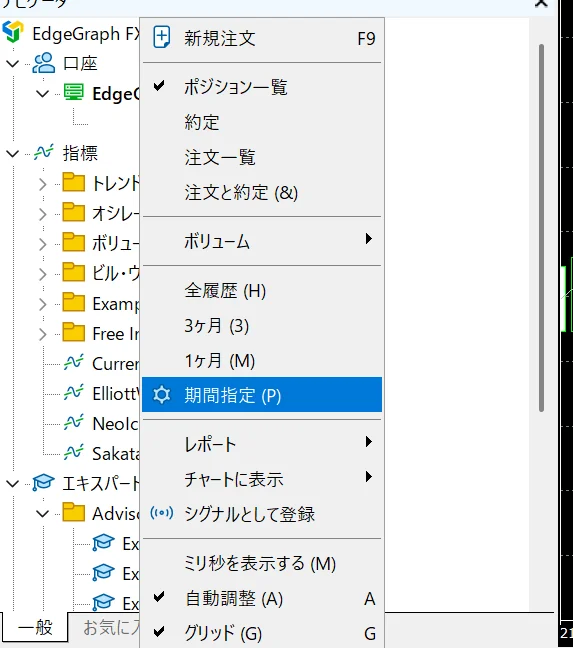Select the EdgeGraph FX root item text
573x648 pixels.
(x=86, y=34)
